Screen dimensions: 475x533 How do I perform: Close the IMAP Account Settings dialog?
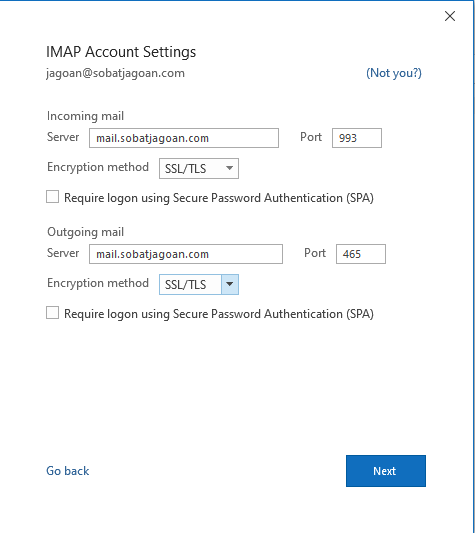450,16
